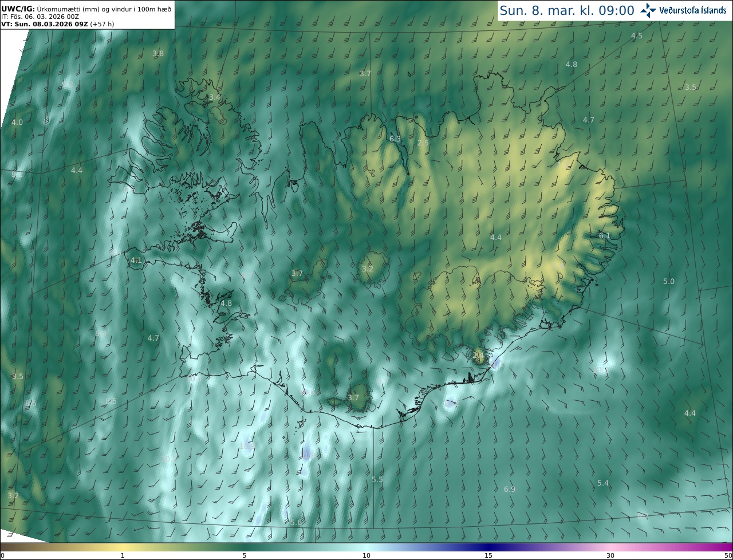Click the 3.4 value over the Westfjords
The width and height of the screenshot is (733, 560).
pyautogui.click(x=214, y=97)
